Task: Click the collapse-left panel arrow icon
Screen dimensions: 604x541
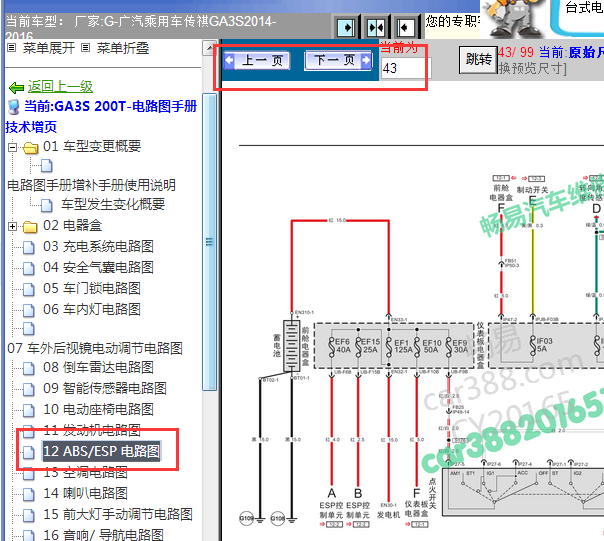Action: tap(405, 28)
